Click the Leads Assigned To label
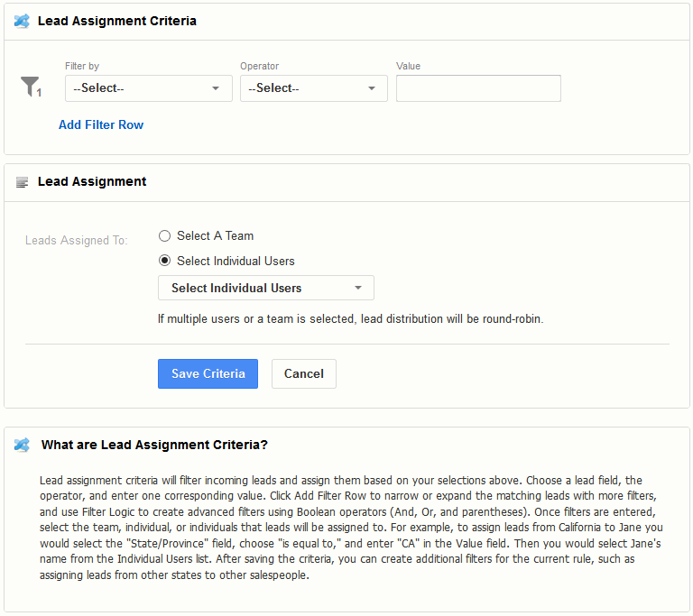693x616 pixels. click(x=77, y=241)
